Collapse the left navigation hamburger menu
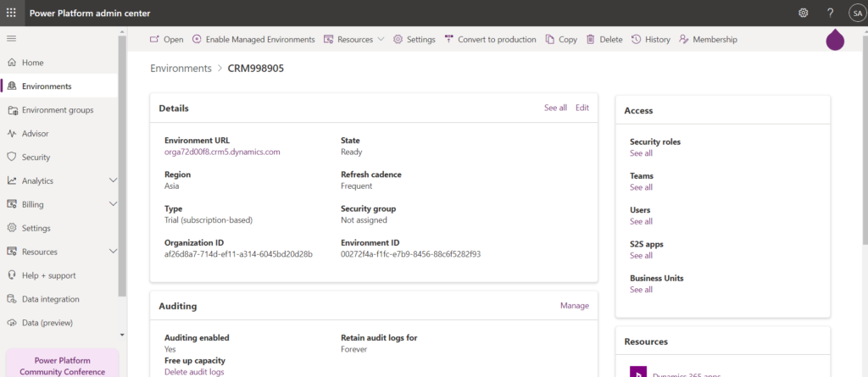 click(x=12, y=39)
